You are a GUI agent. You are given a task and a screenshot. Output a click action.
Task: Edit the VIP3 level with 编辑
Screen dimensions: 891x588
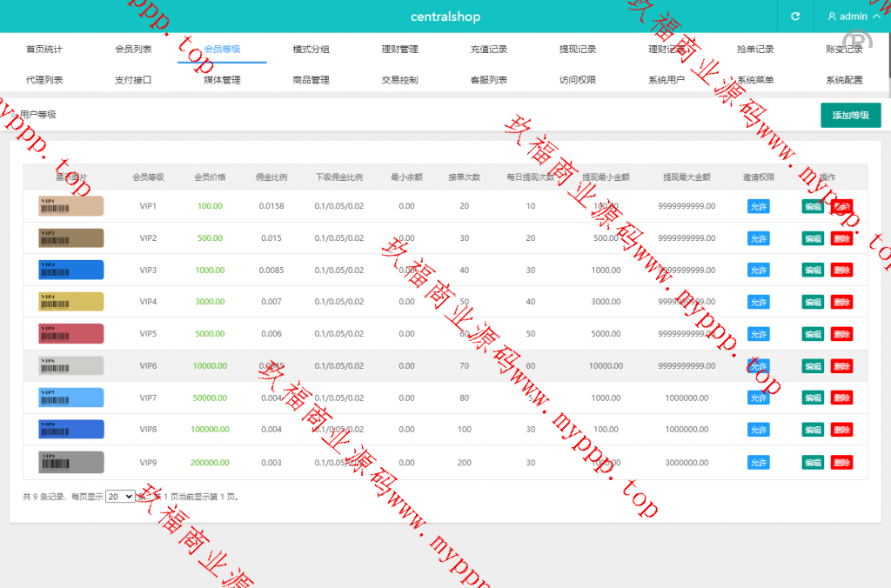click(813, 271)
